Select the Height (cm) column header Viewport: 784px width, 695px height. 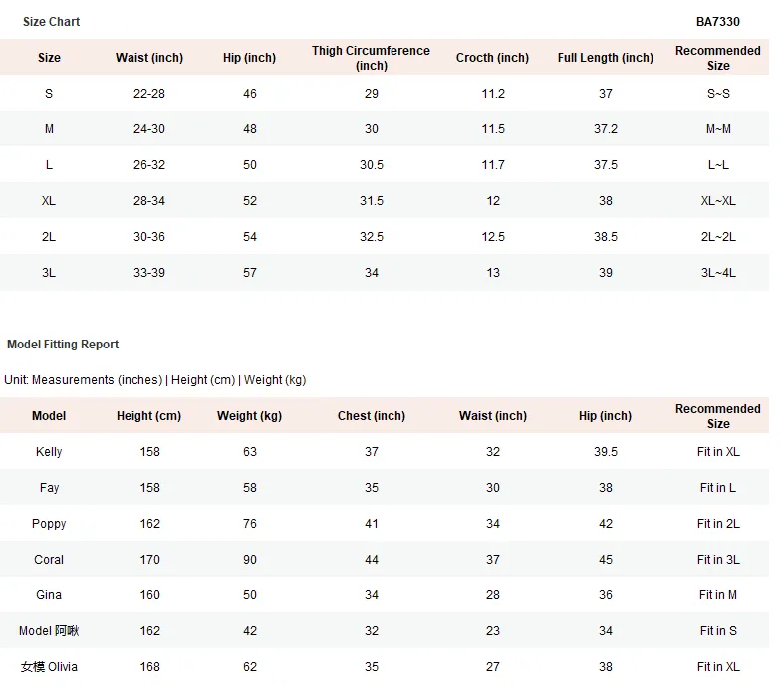pyautogui.click(x=149, y=415)
